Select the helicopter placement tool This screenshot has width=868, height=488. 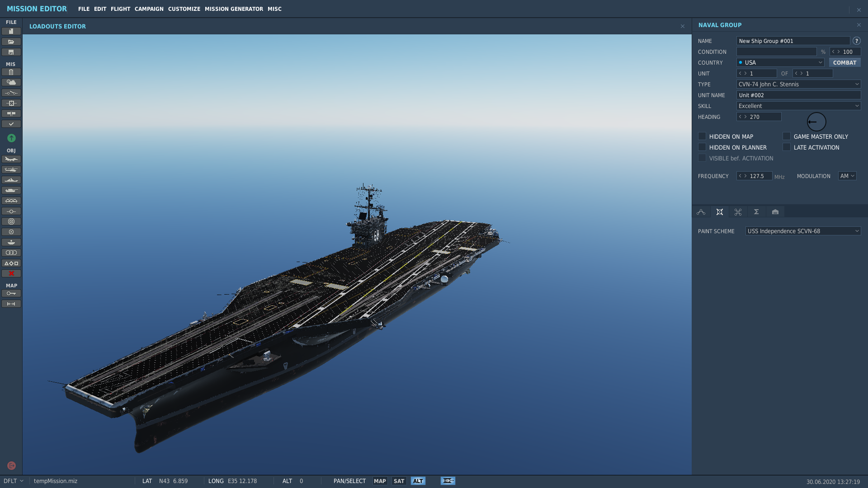tap(11, 169)
